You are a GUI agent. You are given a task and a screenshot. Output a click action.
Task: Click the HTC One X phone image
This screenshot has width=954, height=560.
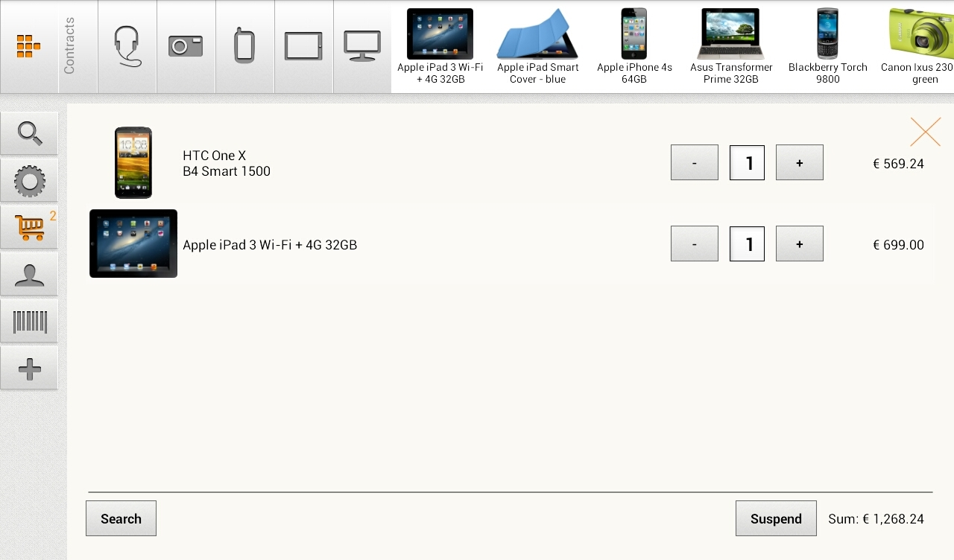[x=133, y=162]
